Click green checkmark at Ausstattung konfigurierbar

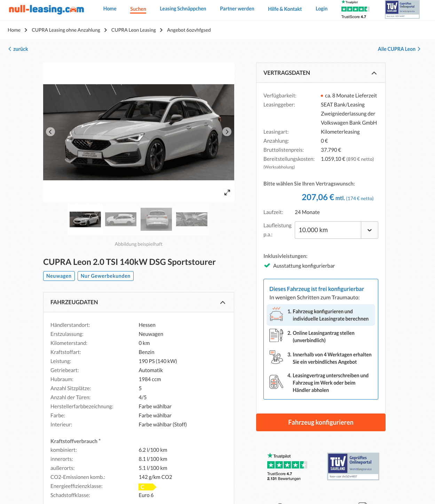(267, 266)
